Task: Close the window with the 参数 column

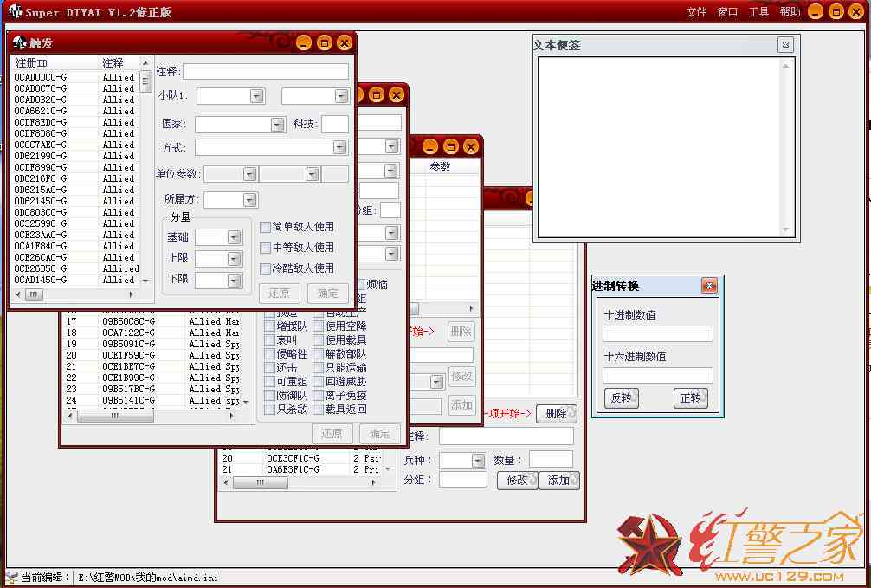Action: [470, 146]
